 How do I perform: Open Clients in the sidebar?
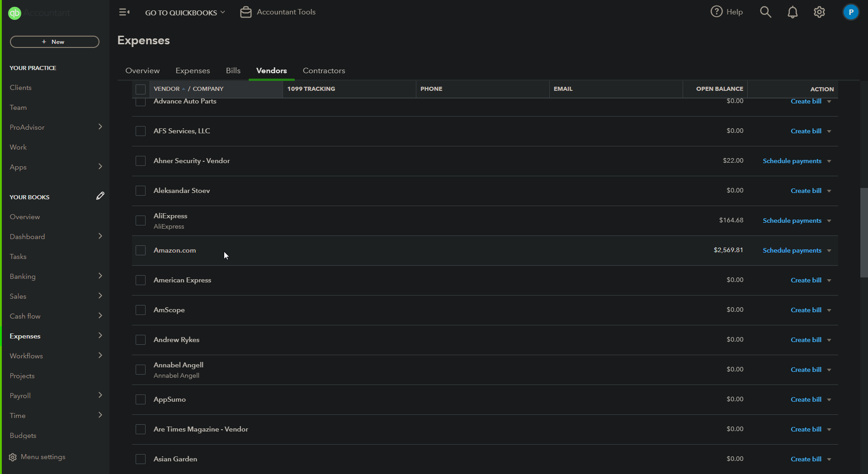click(21, 88)
